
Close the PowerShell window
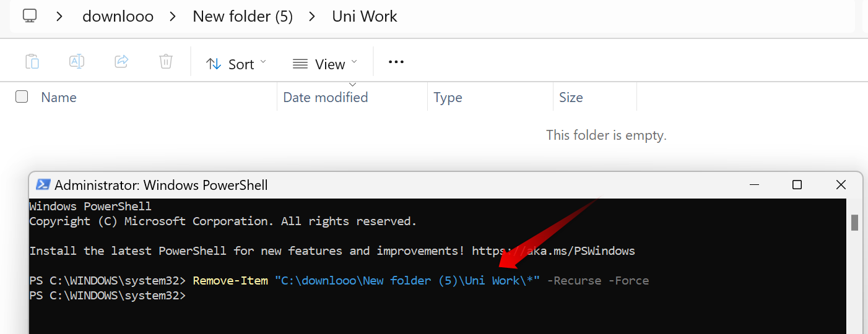841,185
